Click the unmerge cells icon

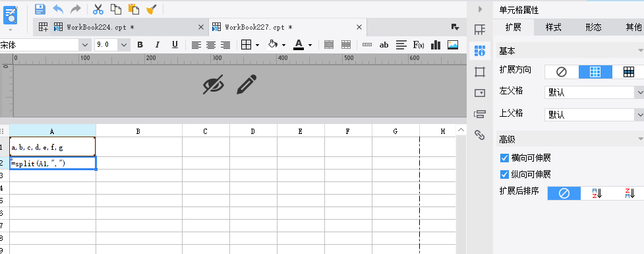pyautogui.click(x=346, y=45)
